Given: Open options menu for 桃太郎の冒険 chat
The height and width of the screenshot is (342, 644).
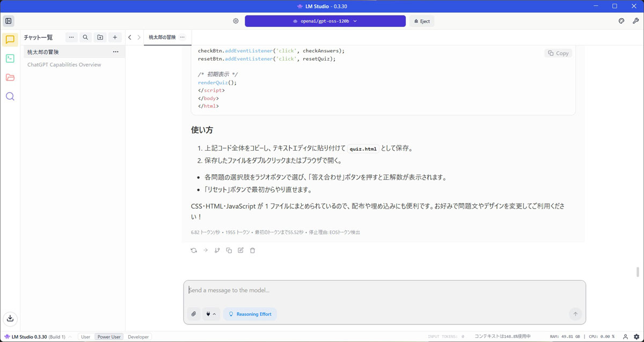Looking at the screenshot, I should 115,52.
